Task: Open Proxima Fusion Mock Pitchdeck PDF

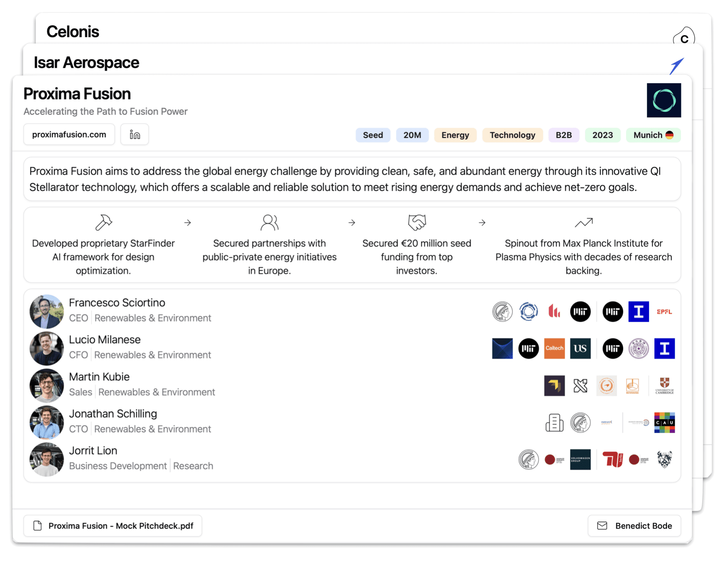Action: 113,526
